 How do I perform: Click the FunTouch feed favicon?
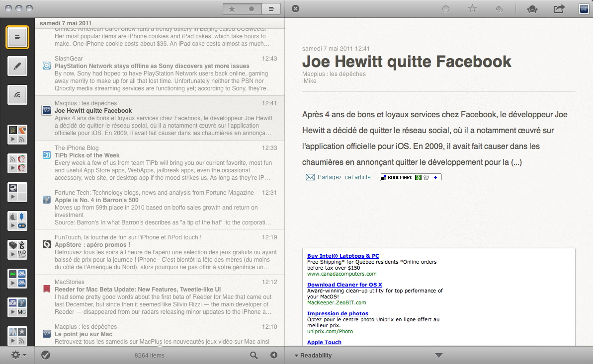47,244
